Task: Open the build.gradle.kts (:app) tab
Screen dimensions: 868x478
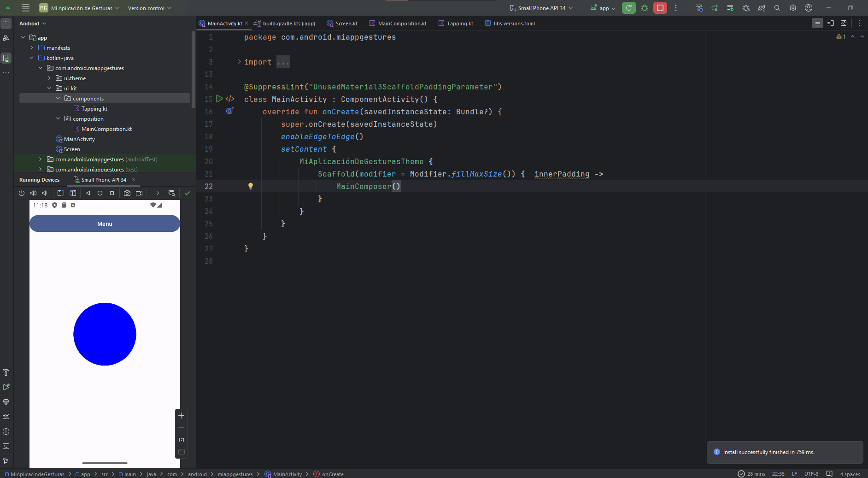Action: tap(288, 24)
